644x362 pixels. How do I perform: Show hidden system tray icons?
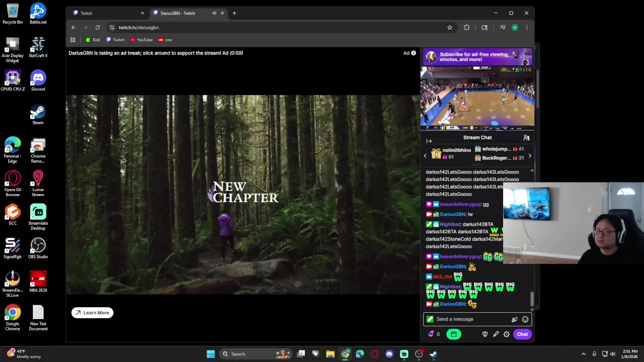[x=584, y=354]
